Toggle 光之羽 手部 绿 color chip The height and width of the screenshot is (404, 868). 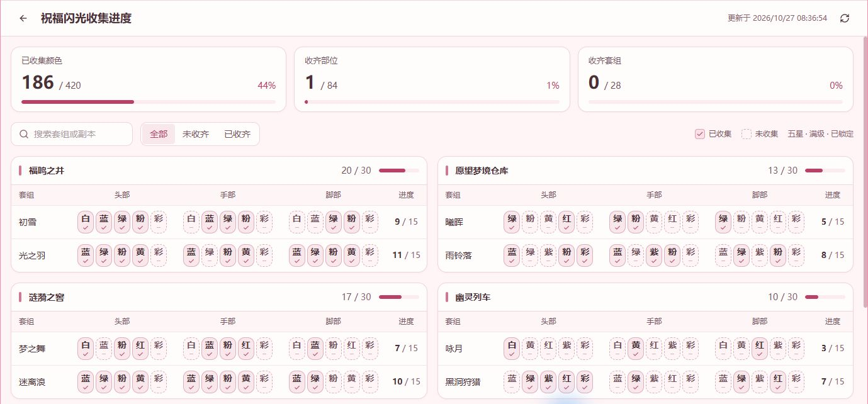(210, 255)
